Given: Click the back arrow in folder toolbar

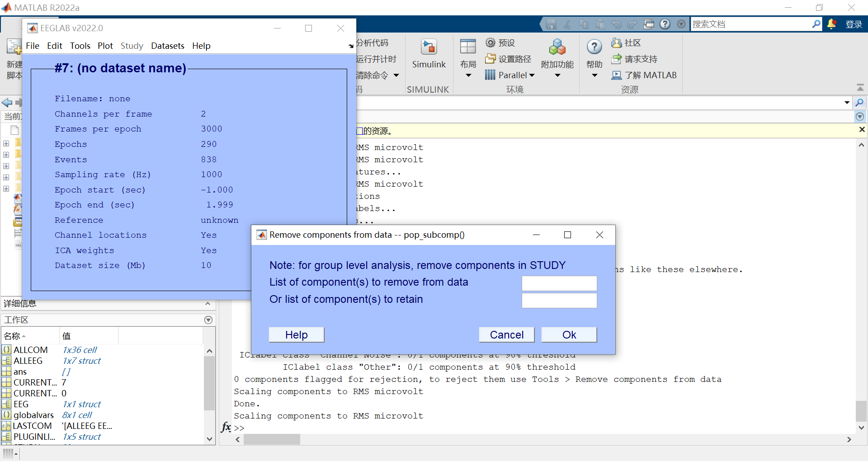Looking at the screenshot, I should point(7,103).
